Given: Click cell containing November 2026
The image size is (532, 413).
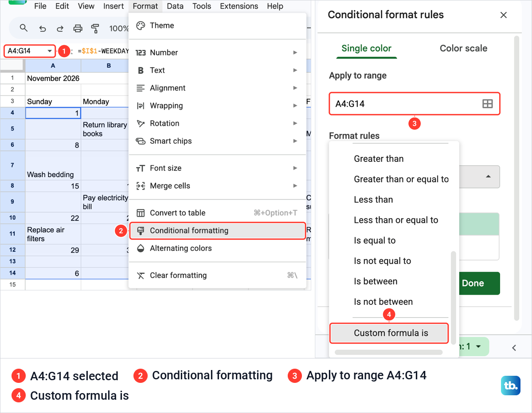Looking at the screenshot, I should 53,78.
